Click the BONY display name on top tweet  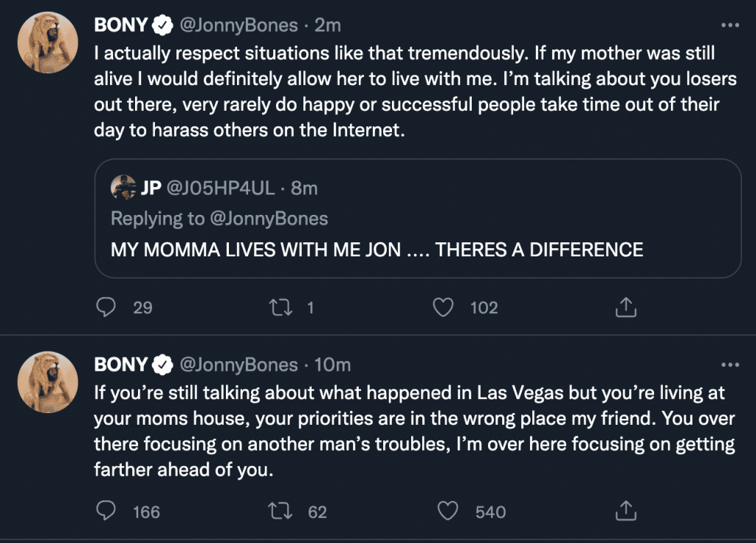120,25
